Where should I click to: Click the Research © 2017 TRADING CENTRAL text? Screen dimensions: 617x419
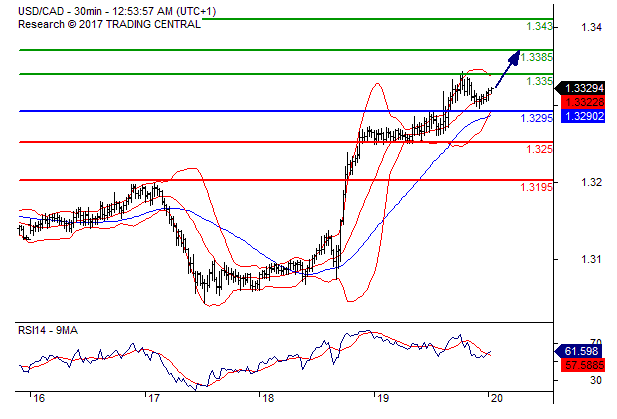tap(109, 24)
